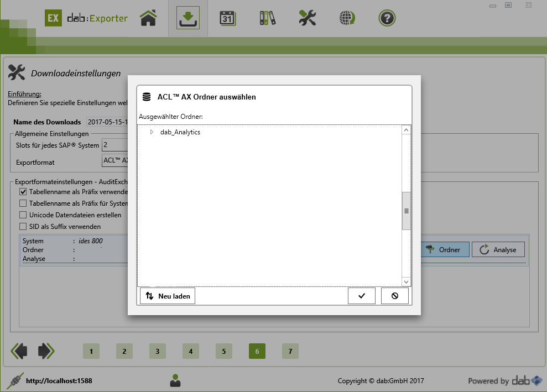547x392 pixels.
Task: Jump to step 5
Action: pos(224,351)
